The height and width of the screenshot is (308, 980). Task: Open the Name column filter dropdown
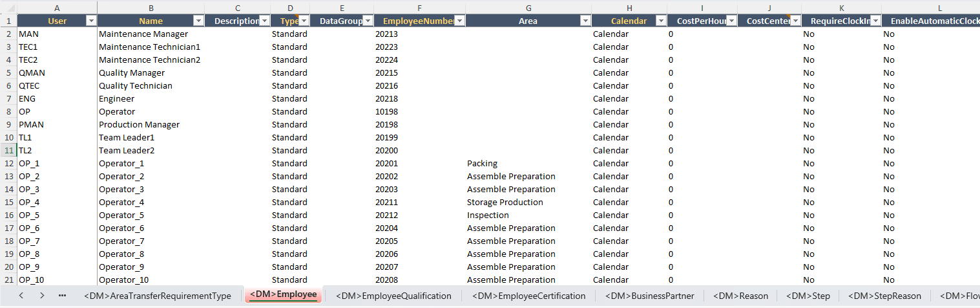click(x=197, y=21)
